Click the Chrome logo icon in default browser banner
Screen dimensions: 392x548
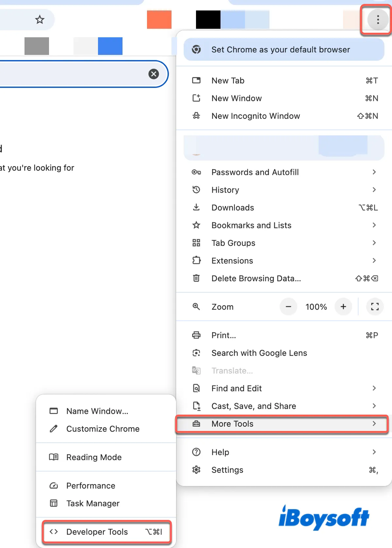coord(196,49)
